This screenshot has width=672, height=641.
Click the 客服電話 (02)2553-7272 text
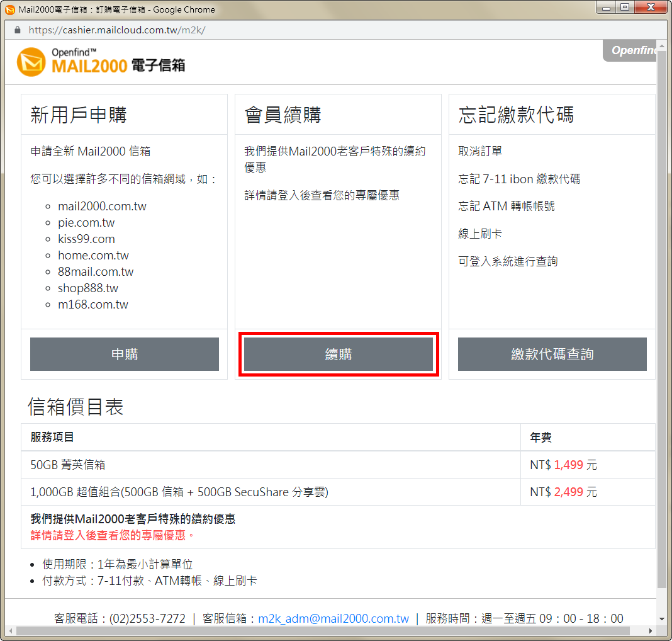point(120,618)
